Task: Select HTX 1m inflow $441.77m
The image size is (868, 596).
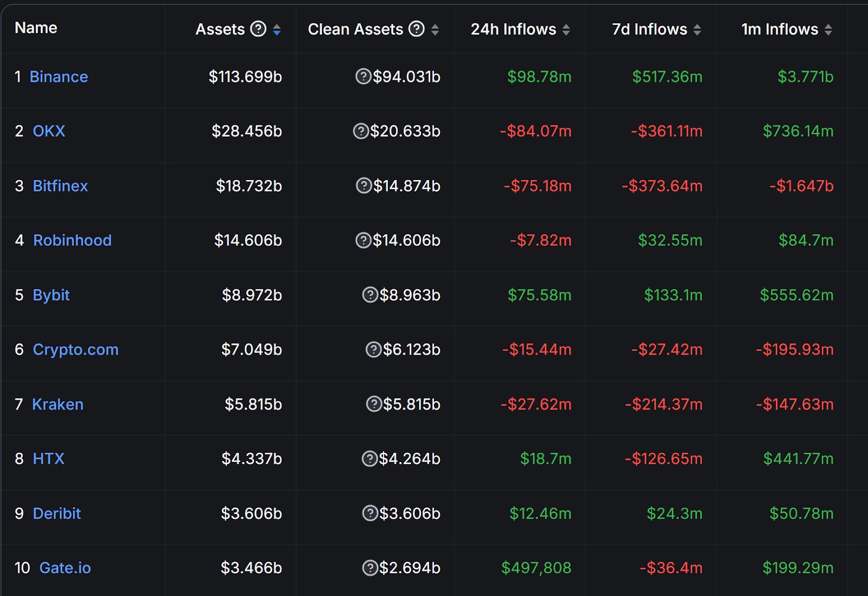Action: (799, 458)
